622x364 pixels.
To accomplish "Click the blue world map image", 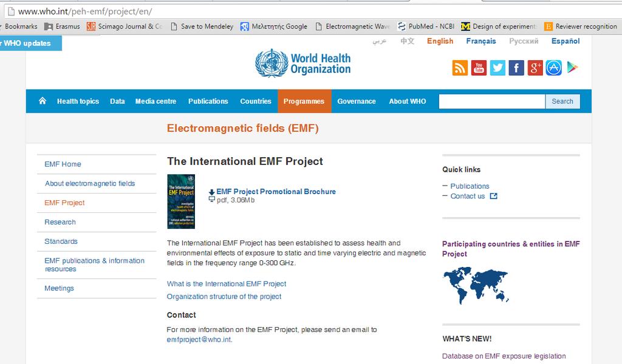I will click(476, 286).
